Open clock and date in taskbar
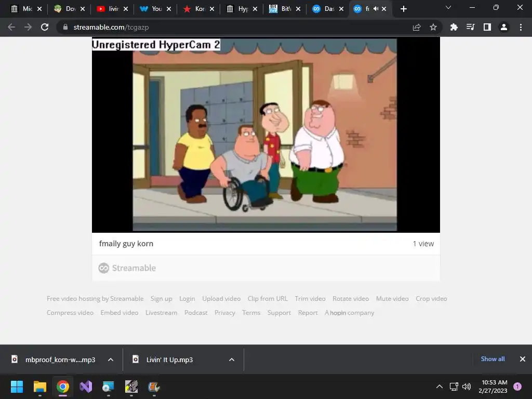This screenshot has height=399, width=532. pyautogui.click(x=493, y=387)
